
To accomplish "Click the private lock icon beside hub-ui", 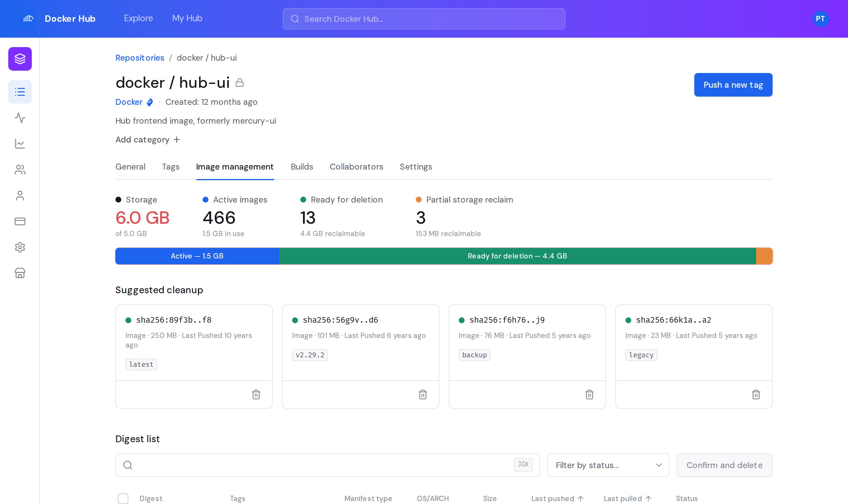I will point(240,82).
